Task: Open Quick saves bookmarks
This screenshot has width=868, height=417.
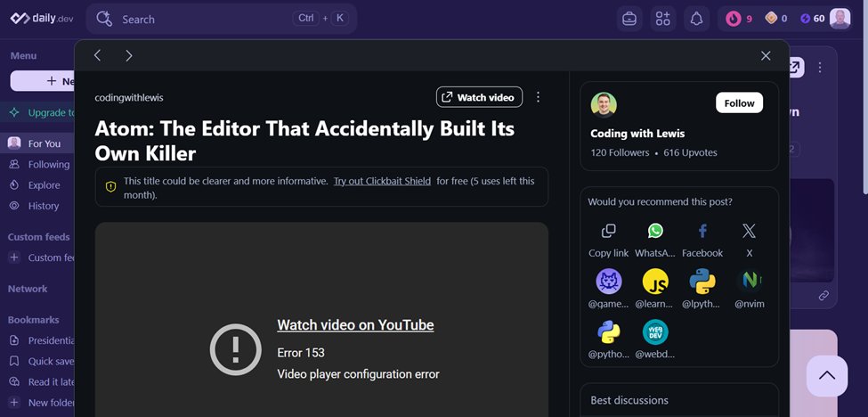Action: pyautogui.click(x=37, y=361)
